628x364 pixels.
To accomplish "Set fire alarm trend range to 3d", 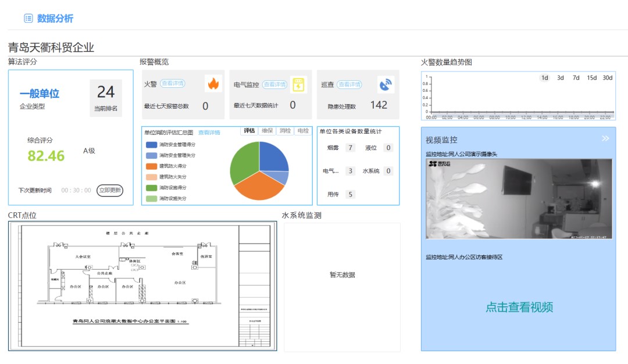I will [561, 78].
